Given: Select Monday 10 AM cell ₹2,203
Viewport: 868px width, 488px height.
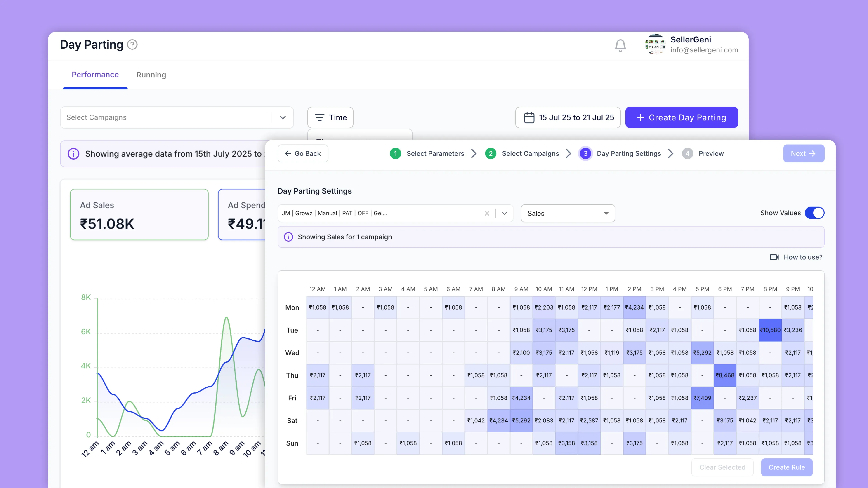Looking at the screenshot, I should (543, 307).
